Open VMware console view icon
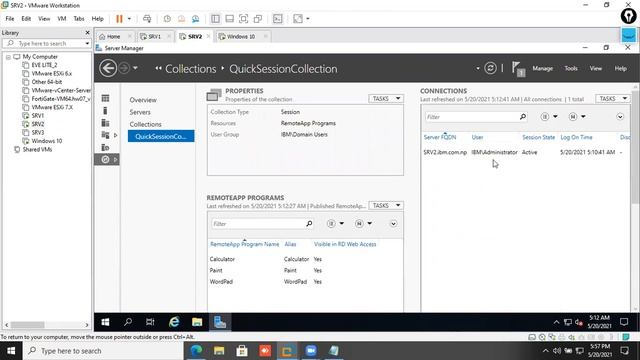 coord(278,19)
